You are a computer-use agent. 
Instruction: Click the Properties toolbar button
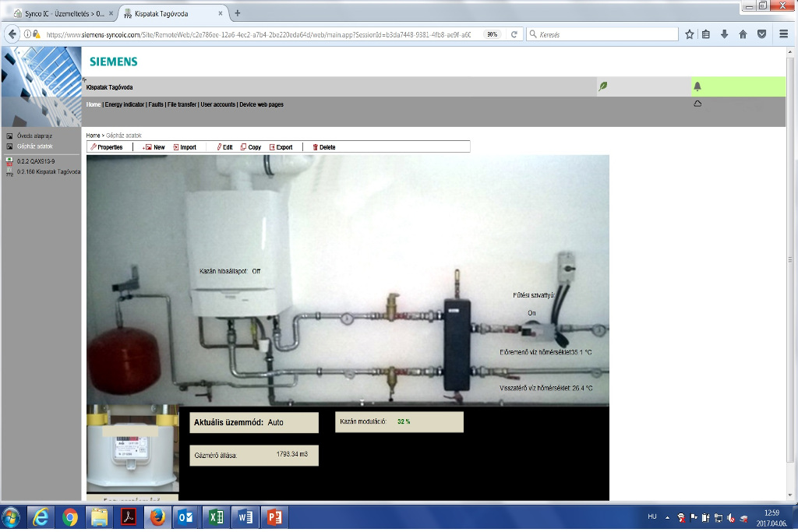coord(107,147)
